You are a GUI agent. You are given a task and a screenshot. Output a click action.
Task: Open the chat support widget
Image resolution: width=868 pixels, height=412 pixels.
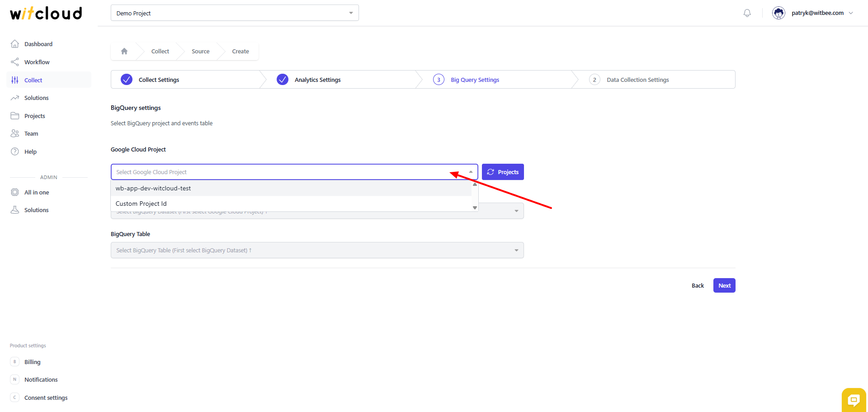click(854, 400)
